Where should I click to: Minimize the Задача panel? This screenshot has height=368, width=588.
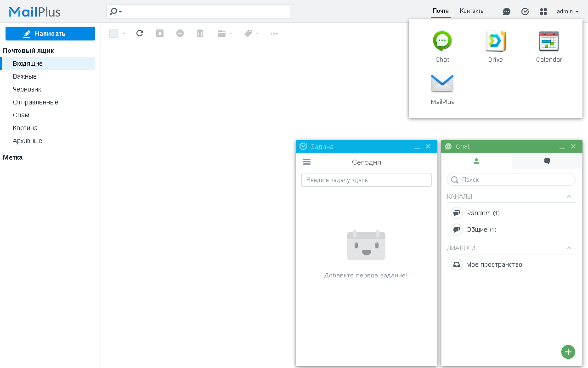(x=417, y=147)
